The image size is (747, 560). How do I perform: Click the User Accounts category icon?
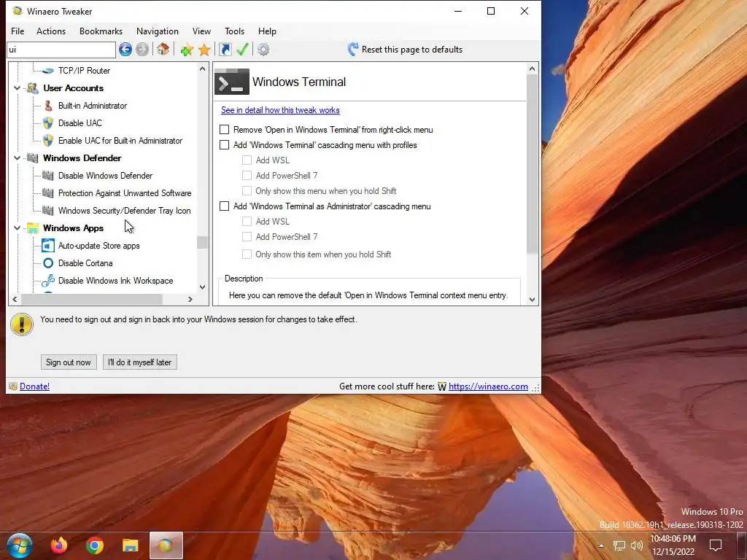32,88
